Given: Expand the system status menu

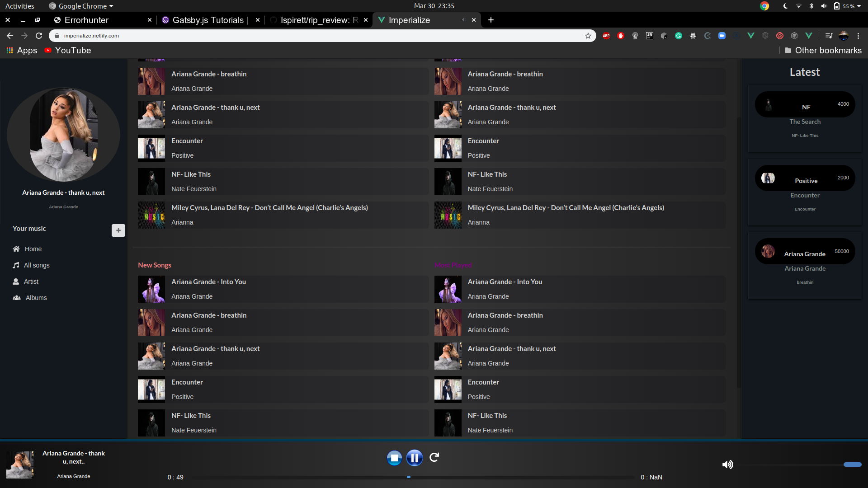Looking at the screenshot, I should 859,6.
